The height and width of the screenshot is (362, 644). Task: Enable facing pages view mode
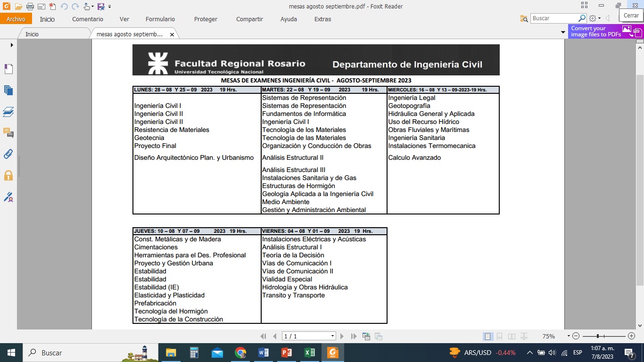click(x=512, y=336)
